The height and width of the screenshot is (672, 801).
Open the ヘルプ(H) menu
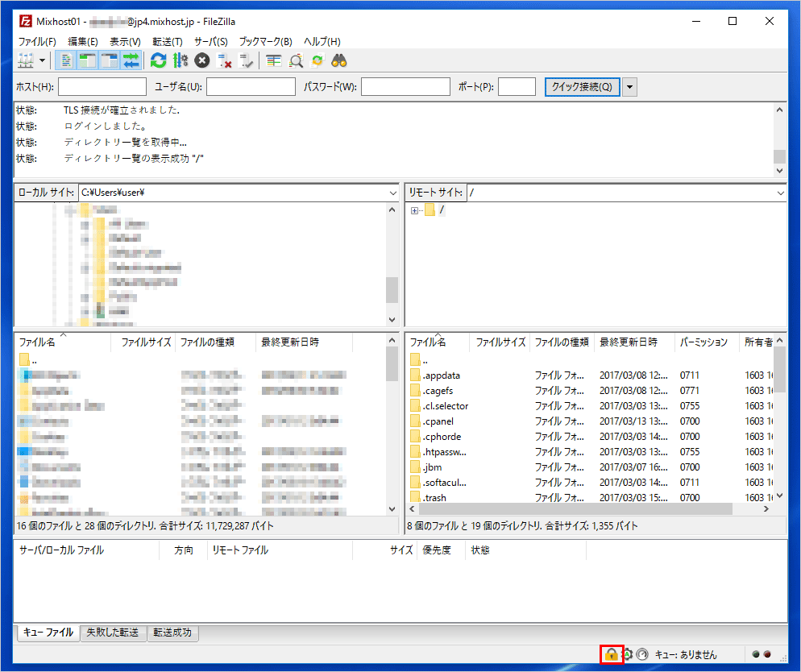pos(322,41)
